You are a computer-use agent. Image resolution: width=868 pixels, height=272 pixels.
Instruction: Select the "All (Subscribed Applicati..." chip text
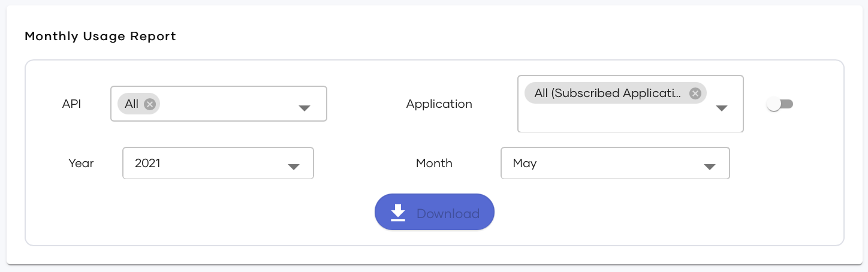click(x=608, y=93)
